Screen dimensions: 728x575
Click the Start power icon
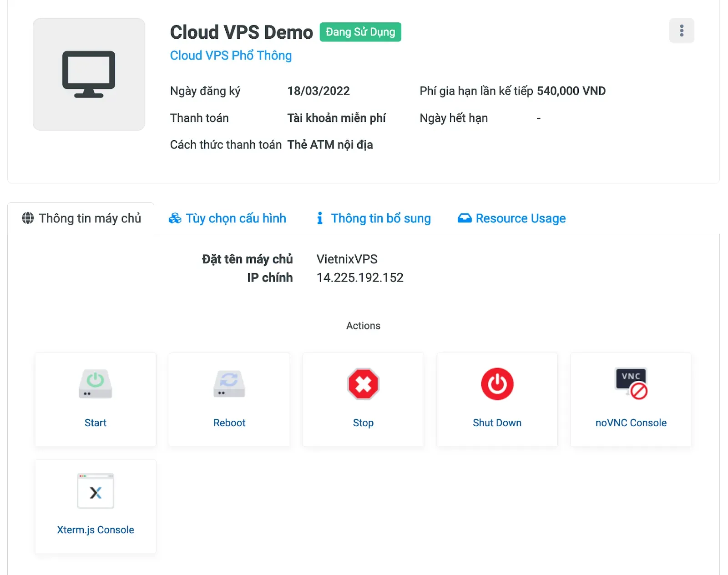pyautogui.click(x=96, y=384)
